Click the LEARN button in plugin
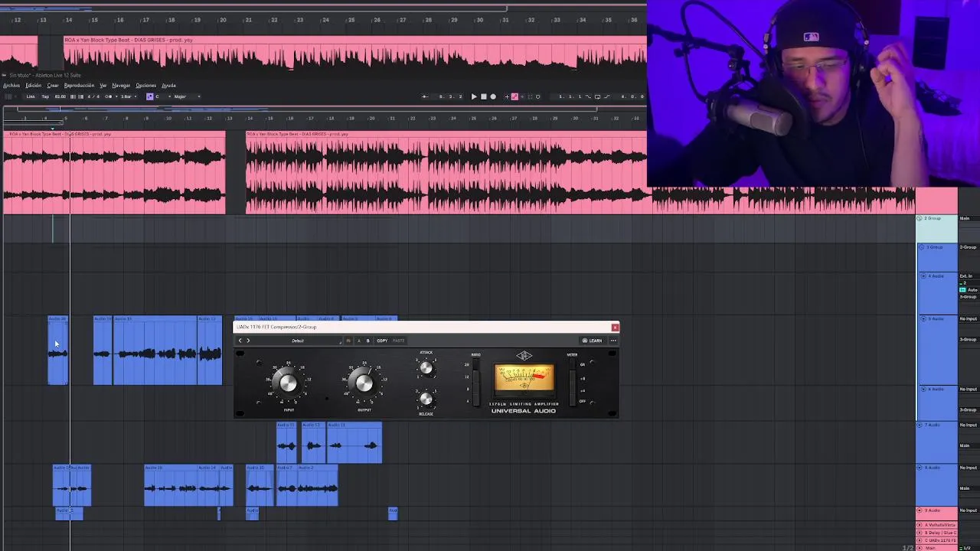 click(x=592, y=341)
